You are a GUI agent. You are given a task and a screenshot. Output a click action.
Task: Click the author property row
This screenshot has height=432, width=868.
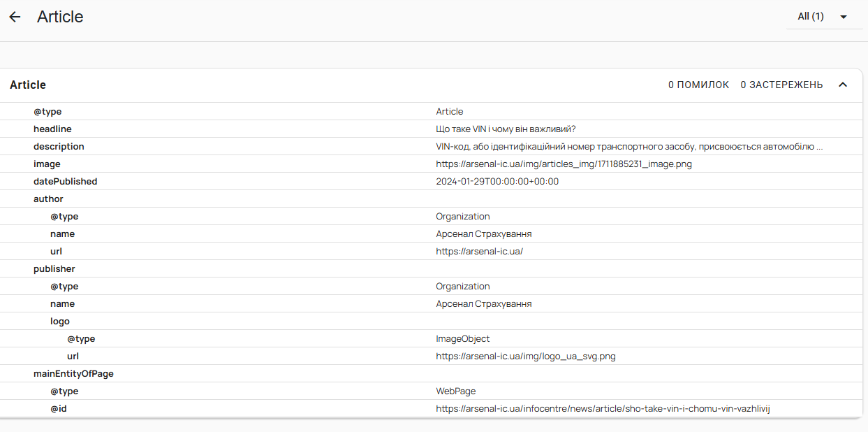[x=48, y=199]
